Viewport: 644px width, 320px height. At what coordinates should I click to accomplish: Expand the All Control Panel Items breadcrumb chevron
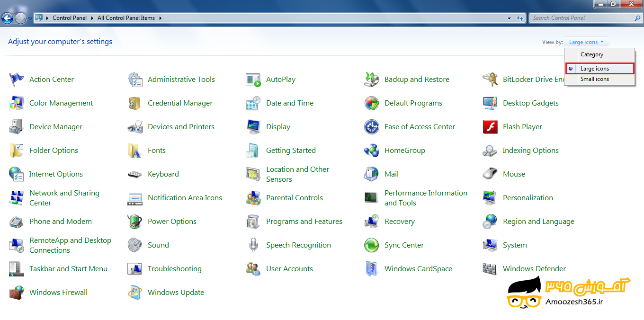pos(161,18)
